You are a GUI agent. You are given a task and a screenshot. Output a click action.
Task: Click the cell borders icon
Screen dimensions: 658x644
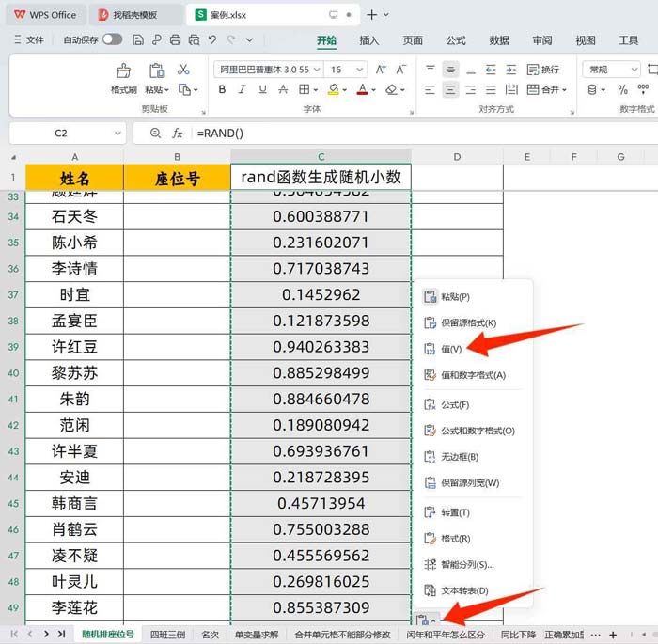[x=304, y=89]
